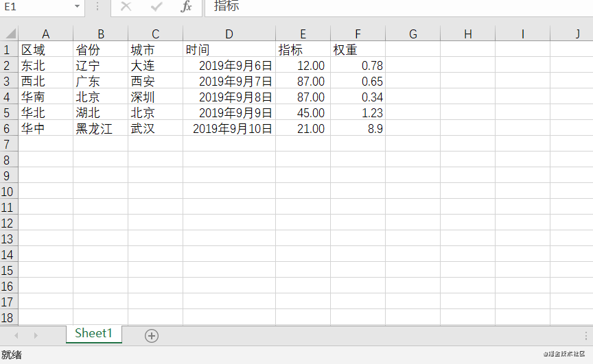Click the date cell 2019年9月10日

pyautogui.click(x=229, y=128)
